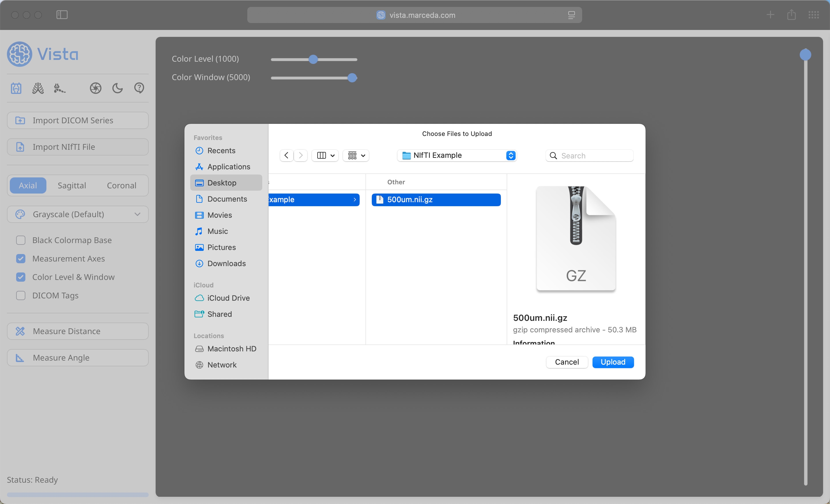This screenshot has height=504, width=830.
Task: Check the DICOM Tags checkbox
Action: [x=21, y=295]
